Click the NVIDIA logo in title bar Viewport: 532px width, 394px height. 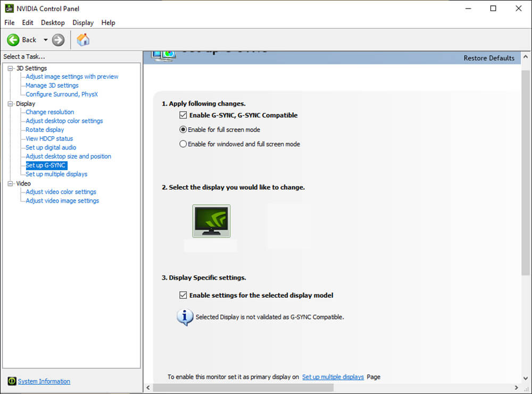coord(9,8)
